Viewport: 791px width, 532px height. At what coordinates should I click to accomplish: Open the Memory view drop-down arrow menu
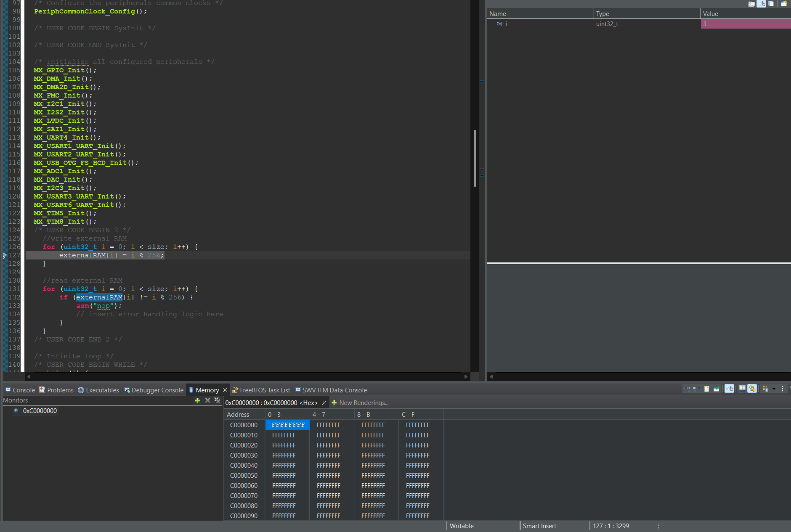[774, 389]
